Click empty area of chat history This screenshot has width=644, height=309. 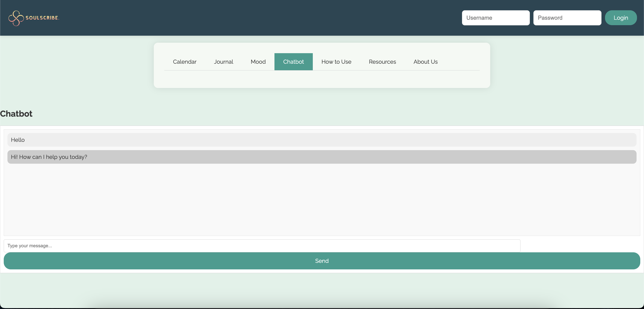pos(322,200)
